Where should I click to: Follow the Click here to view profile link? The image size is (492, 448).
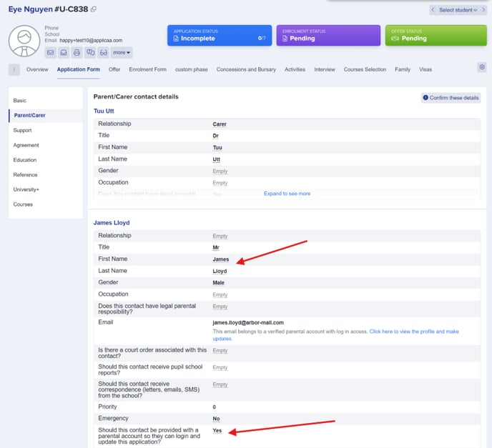point(335,335)
